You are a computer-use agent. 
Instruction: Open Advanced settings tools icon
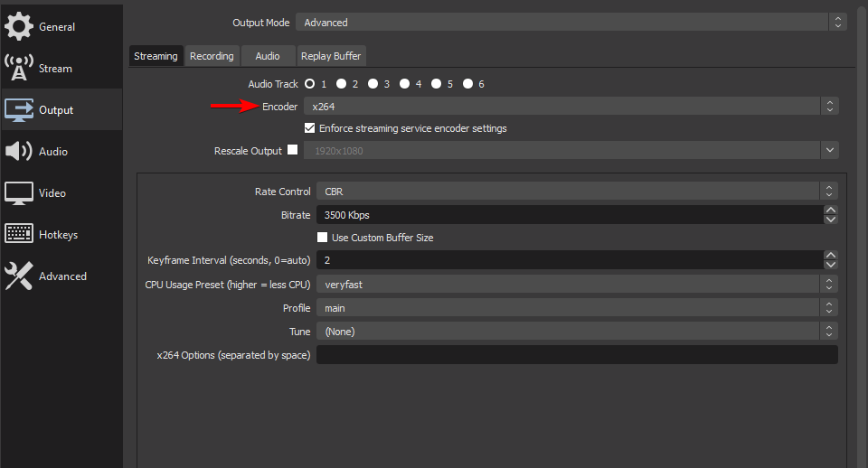click(x=19, y=276)
